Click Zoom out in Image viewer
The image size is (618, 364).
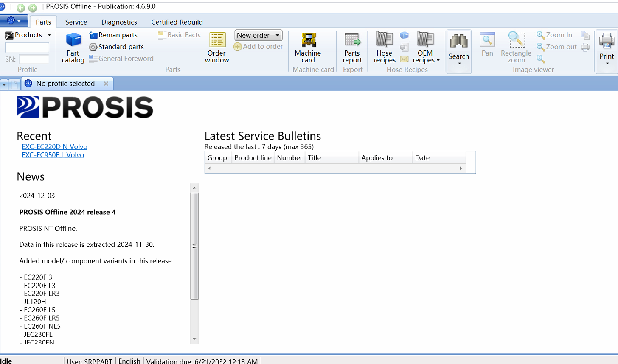tap(556, 47)
